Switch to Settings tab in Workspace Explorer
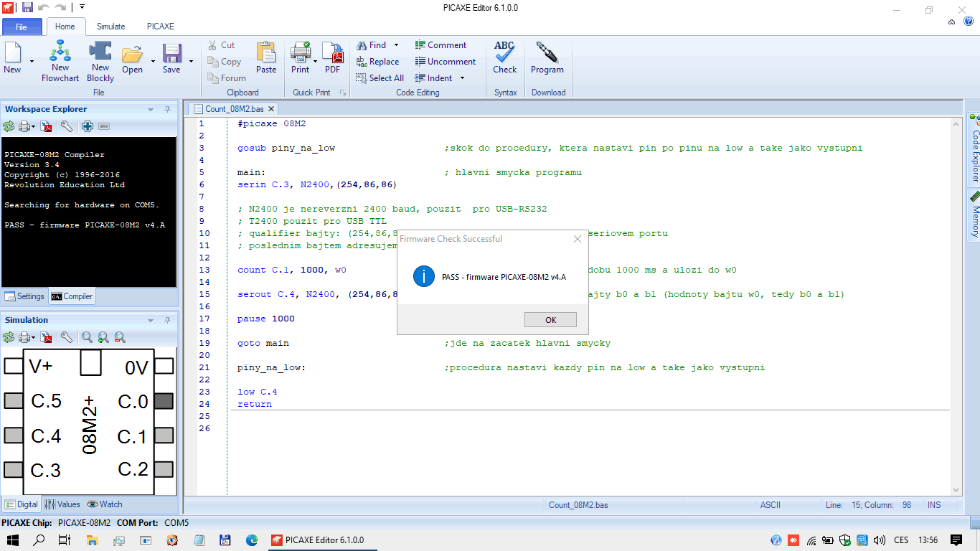980x551 pixels. (24, 296)
